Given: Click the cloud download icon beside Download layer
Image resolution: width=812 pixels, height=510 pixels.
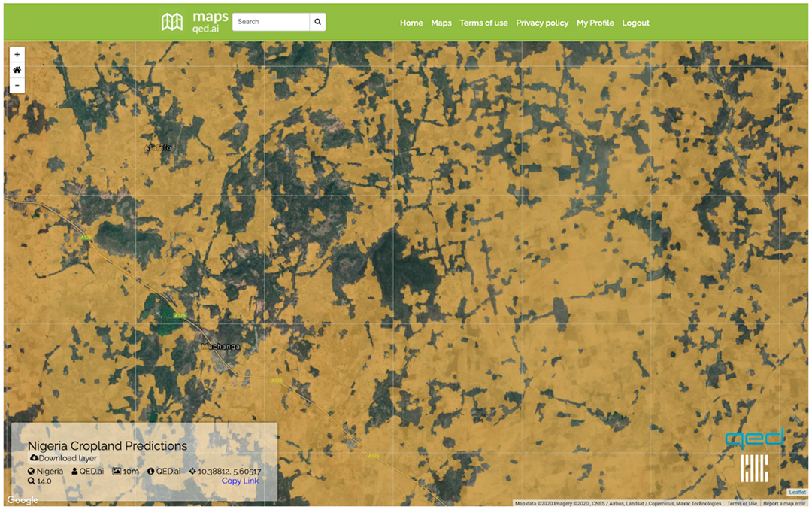Looking at the screenshot, I should [34, 457].
